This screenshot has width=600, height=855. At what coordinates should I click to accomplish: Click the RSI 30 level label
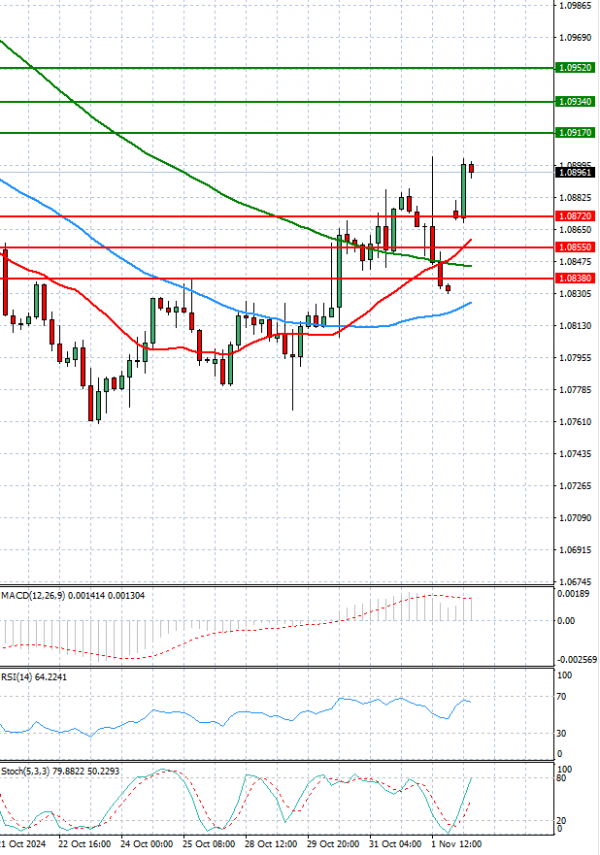click(561, 734)
